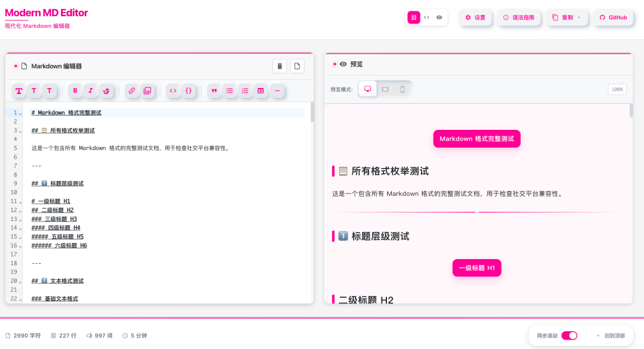Collapse the fold arrow on line 1
This screenshot has height=349, width=644.
(x=20, y=113)
